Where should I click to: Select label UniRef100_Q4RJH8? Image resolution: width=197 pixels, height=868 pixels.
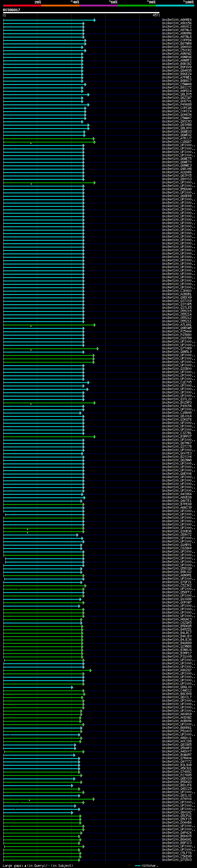pos(176,169)
